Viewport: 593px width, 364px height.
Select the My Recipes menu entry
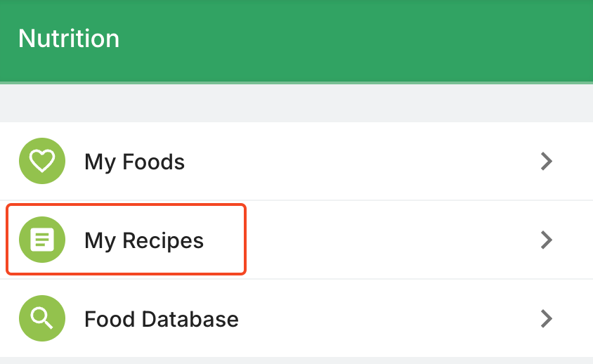[295, 240]
